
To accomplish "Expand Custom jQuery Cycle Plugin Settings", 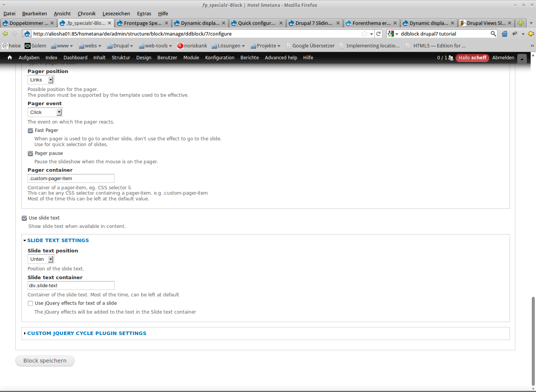I will pyautogui.click(x=87, y=333).
